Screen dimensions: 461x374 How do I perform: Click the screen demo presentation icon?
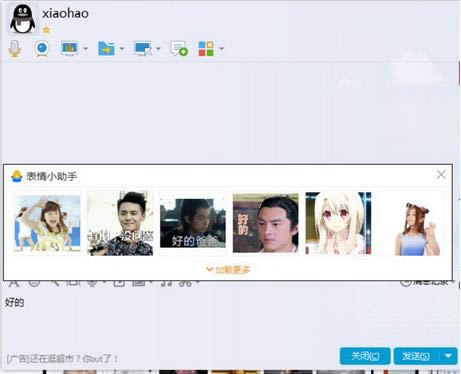tap(70, 49)
